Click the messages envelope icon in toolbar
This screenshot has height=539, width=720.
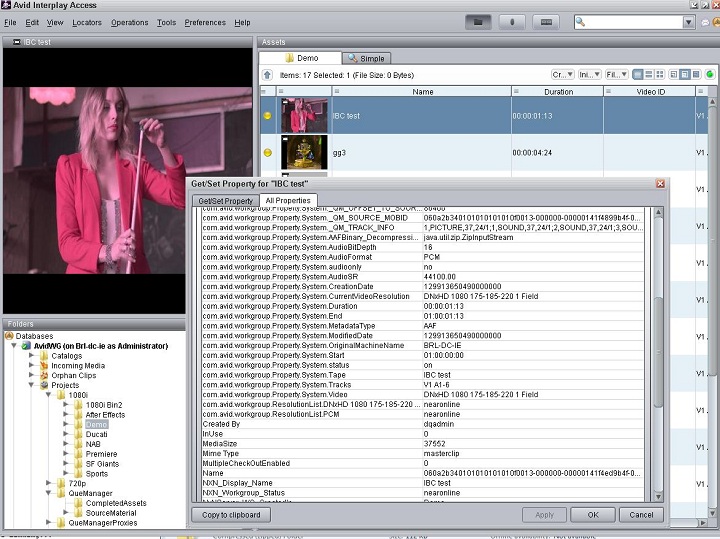(x=705, y=22)
